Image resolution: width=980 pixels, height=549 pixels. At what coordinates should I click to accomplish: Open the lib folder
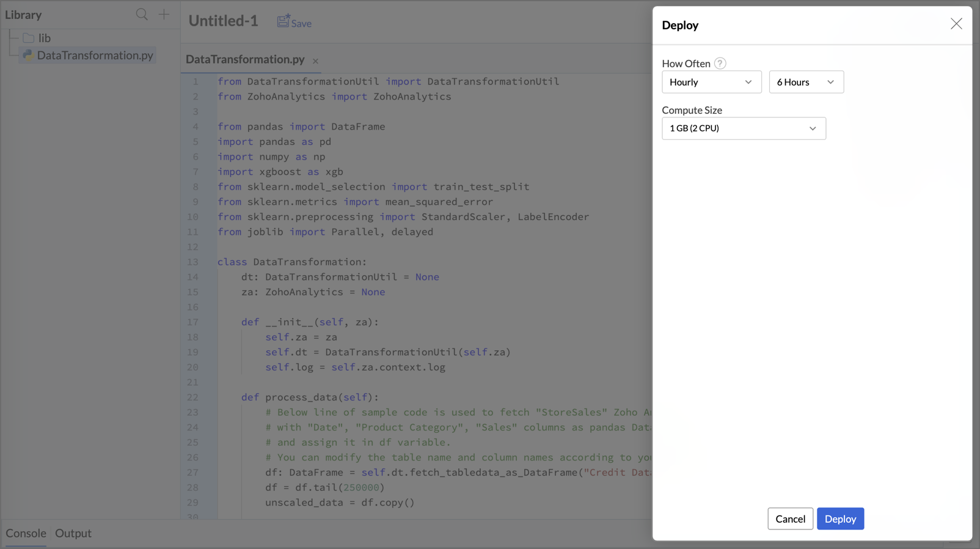click(45, 38)
